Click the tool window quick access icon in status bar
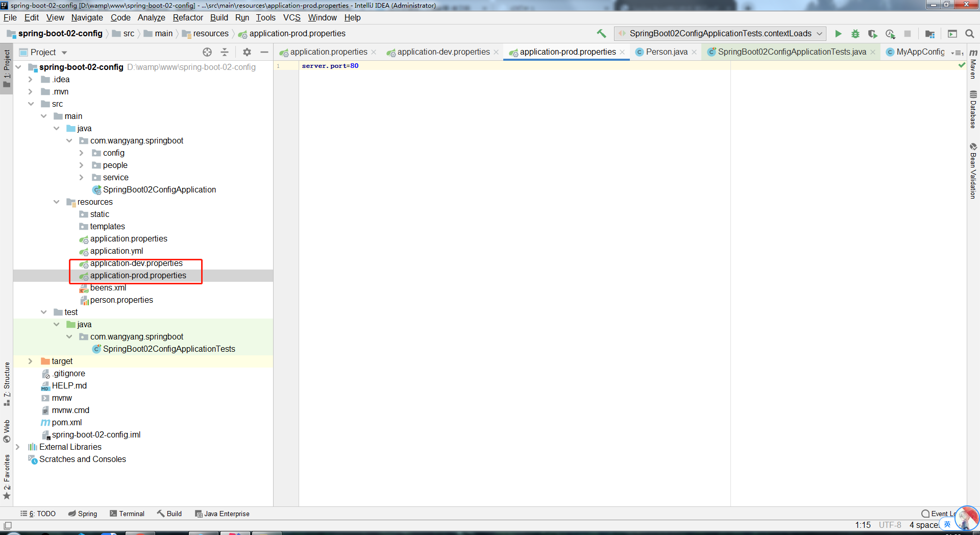This screenshot has width=980, height=535. tap(8, 525)
